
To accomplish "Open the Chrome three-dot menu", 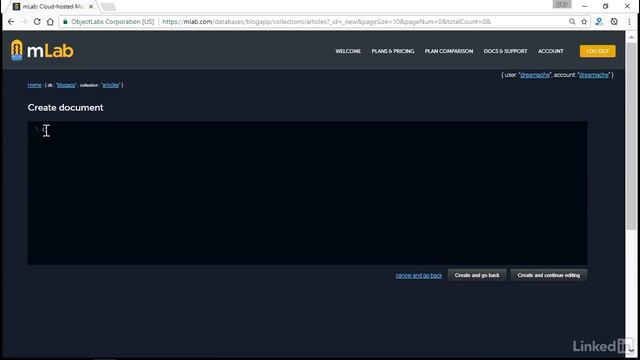I will point(629,22).
